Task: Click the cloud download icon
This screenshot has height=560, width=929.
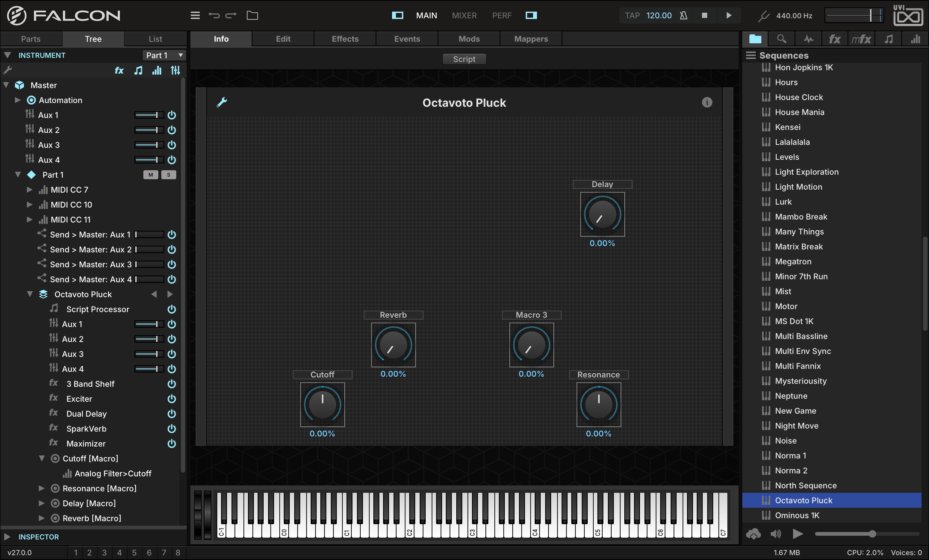Action: tap(753, 534)
